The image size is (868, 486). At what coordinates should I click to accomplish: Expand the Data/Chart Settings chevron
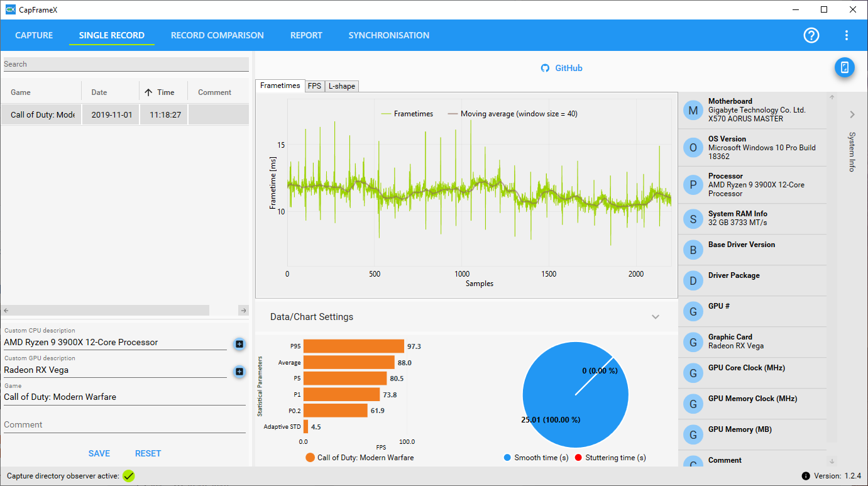click(656, 317)
